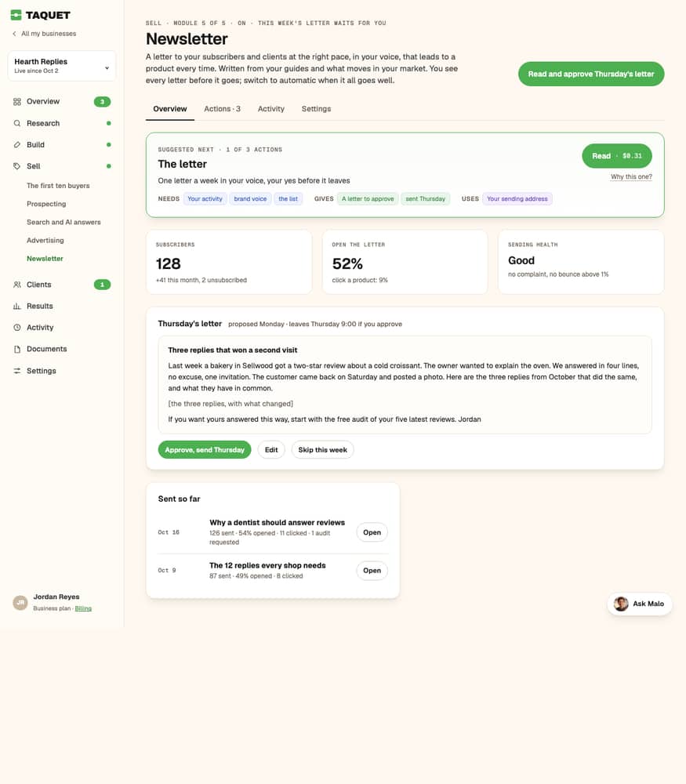Image resolution: width=686 pixels, height=784 pixels.
Task: Click Approve, send Thursday button
Action: pyautogui.click(x=205, y=449)
